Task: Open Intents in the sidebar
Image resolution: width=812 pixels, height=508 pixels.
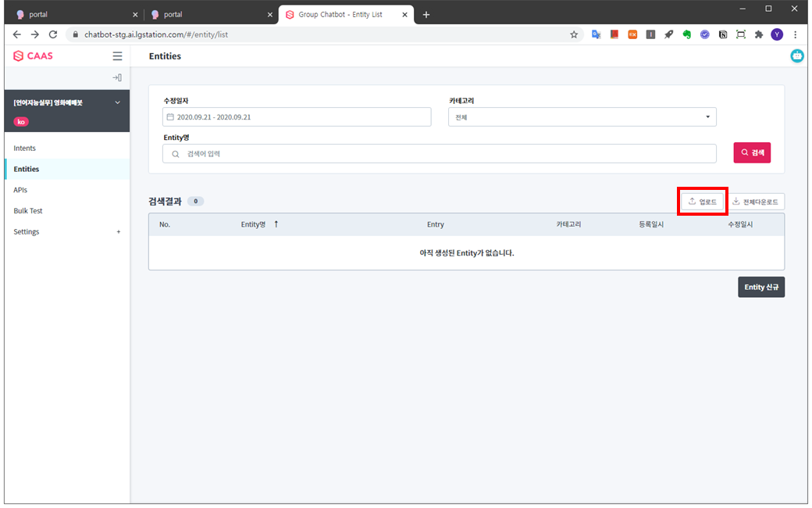Action: [25, 148]
